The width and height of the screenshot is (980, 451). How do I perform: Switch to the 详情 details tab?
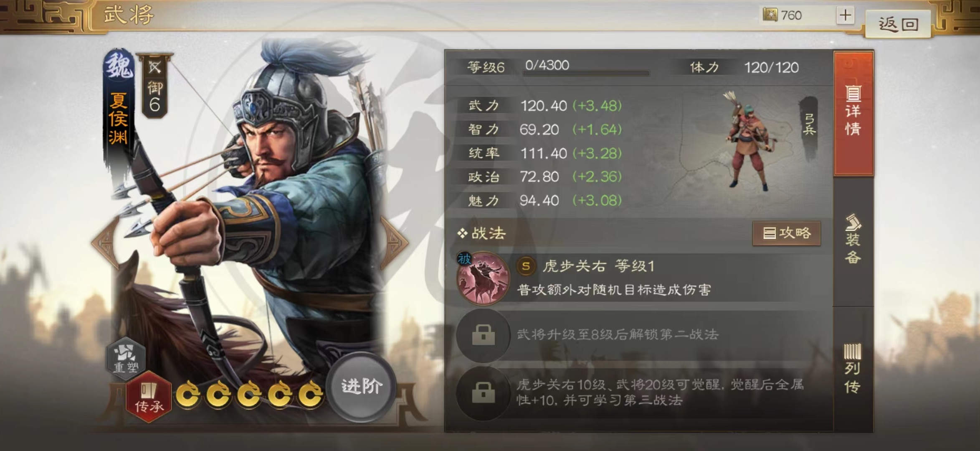pyautogui.click(x=853, y=113)
